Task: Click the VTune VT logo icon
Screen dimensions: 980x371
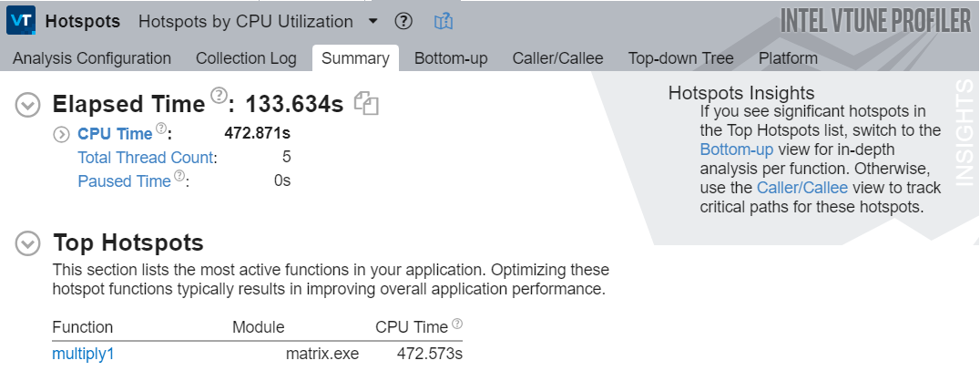Action: click(x=21, y=20)
